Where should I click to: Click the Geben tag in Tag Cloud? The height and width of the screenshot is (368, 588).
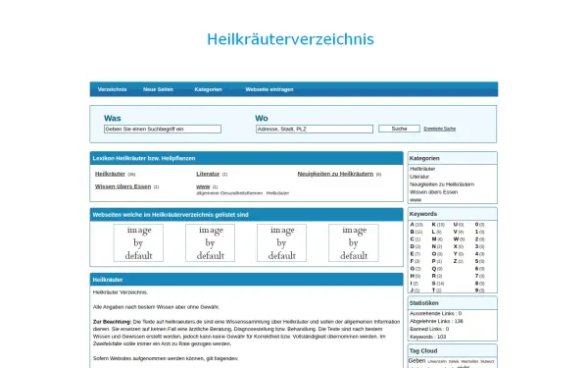coord(417,360)
